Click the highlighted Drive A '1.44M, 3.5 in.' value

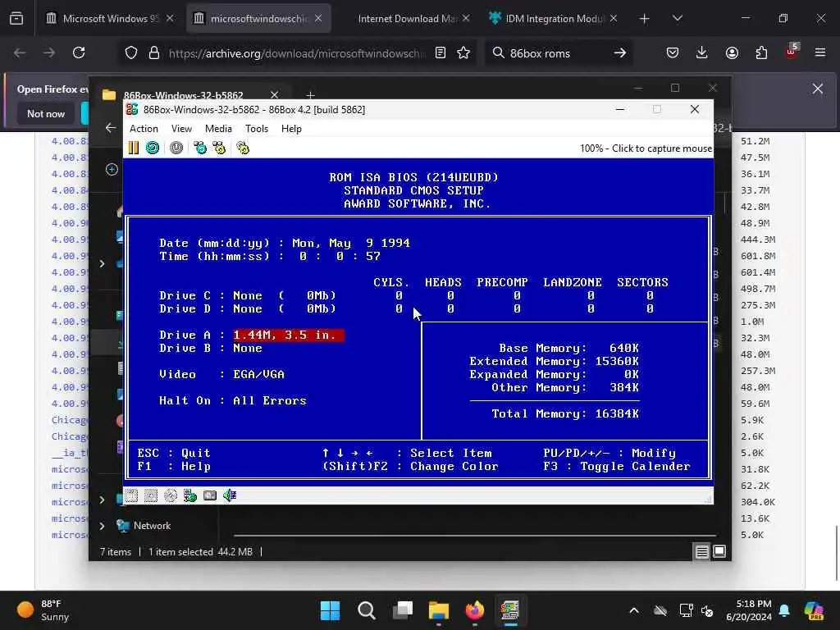click(289, 336)
